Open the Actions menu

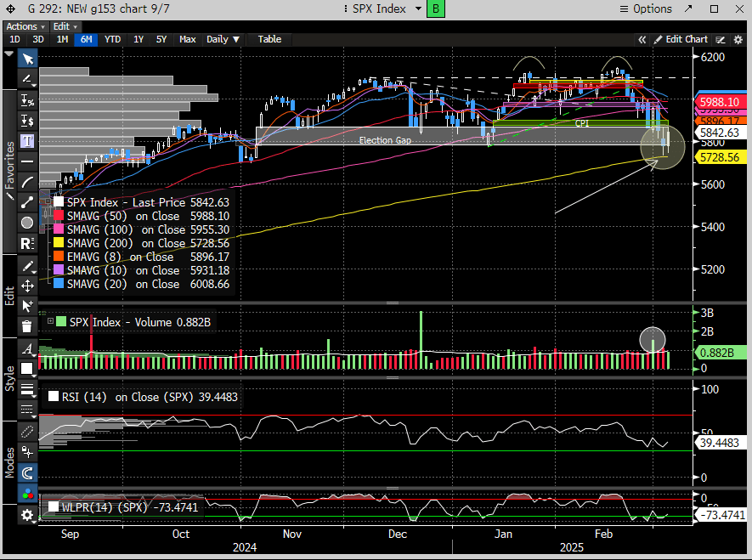tap(25, 26)
